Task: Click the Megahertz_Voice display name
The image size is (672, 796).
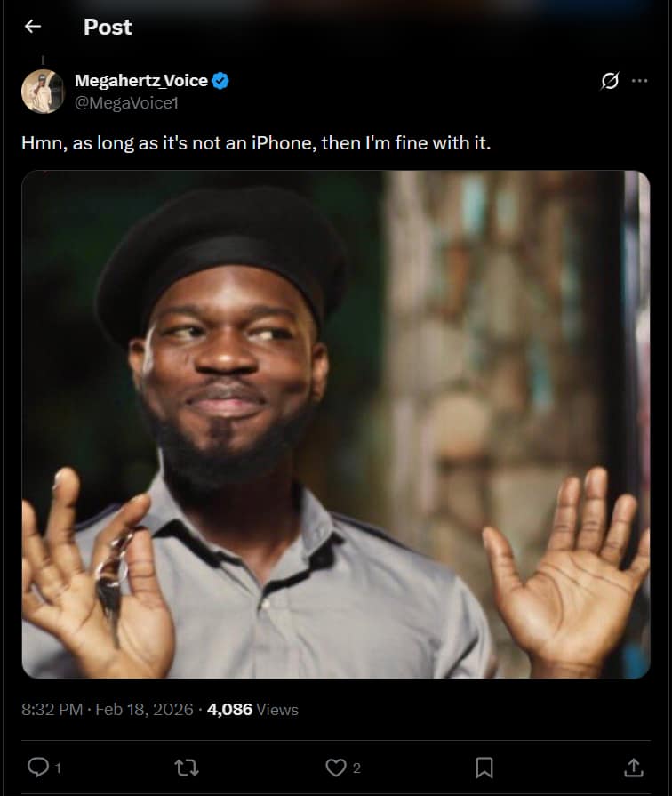Action: (141, 81)
